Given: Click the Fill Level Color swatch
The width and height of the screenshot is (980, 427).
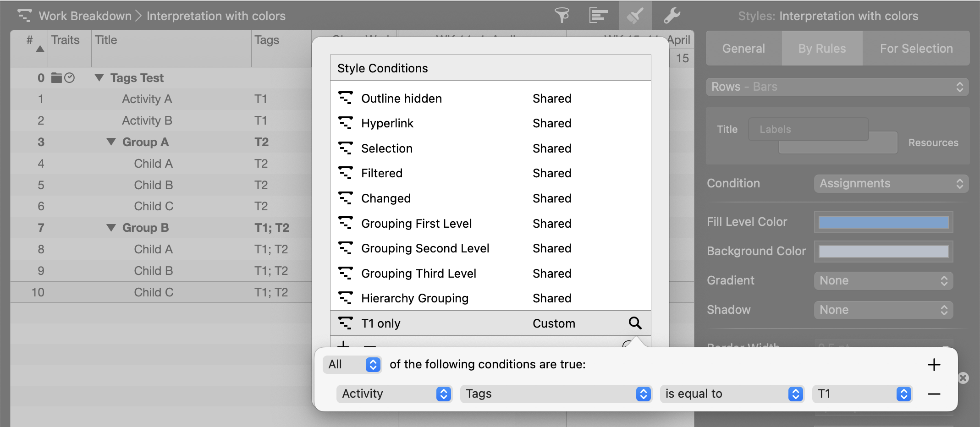Looking at the screenshot, I should point(883,222).
